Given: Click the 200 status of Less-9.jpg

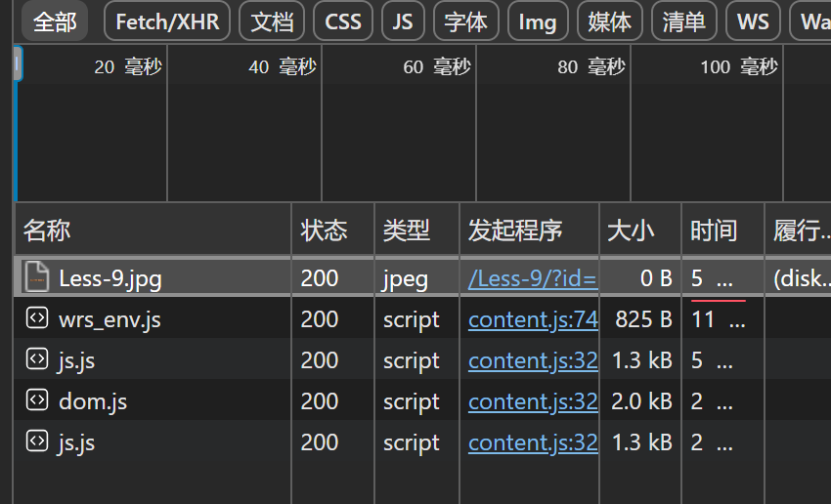Looking at the screenshot, I should click(319, 278).
